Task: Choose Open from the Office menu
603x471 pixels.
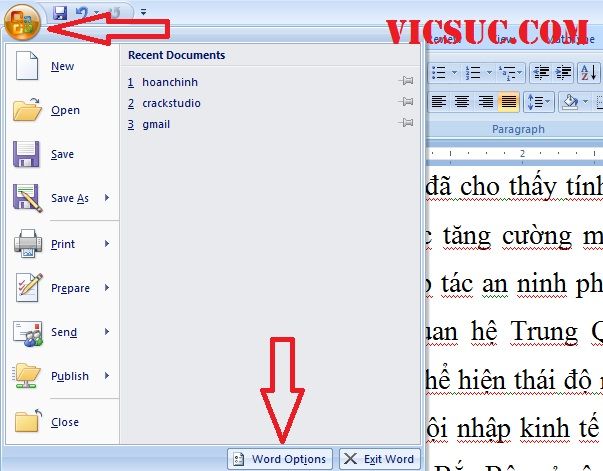Action: 62,110
